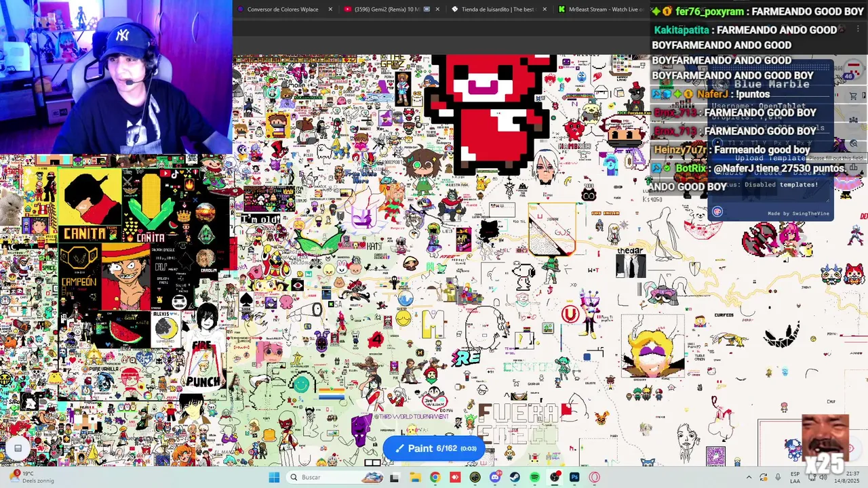The image size is (868, 488).
Task: Open File Explorer from taskbar
Action: tap(415, 477)
